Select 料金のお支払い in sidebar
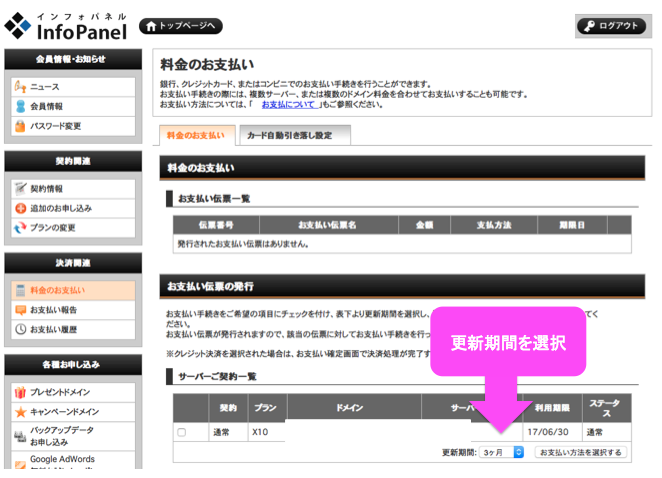The width and height of the screenshot is (662, 478). click(x=73, y=291)
